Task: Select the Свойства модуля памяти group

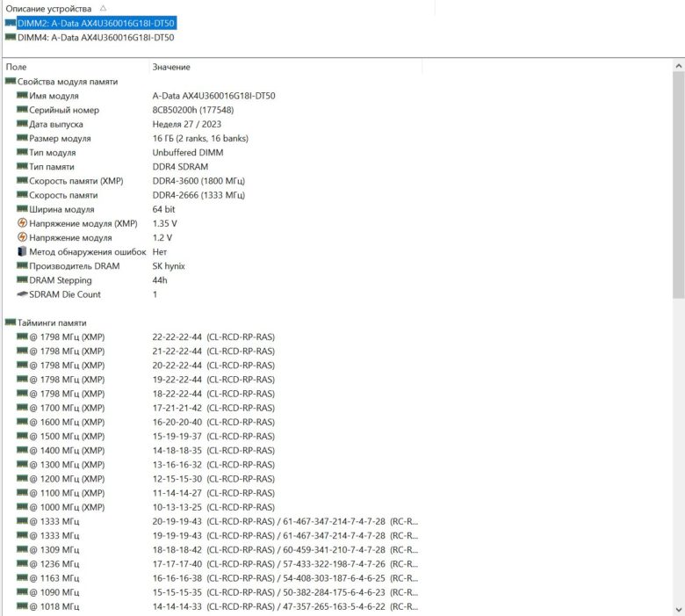Action: point(68,82)
